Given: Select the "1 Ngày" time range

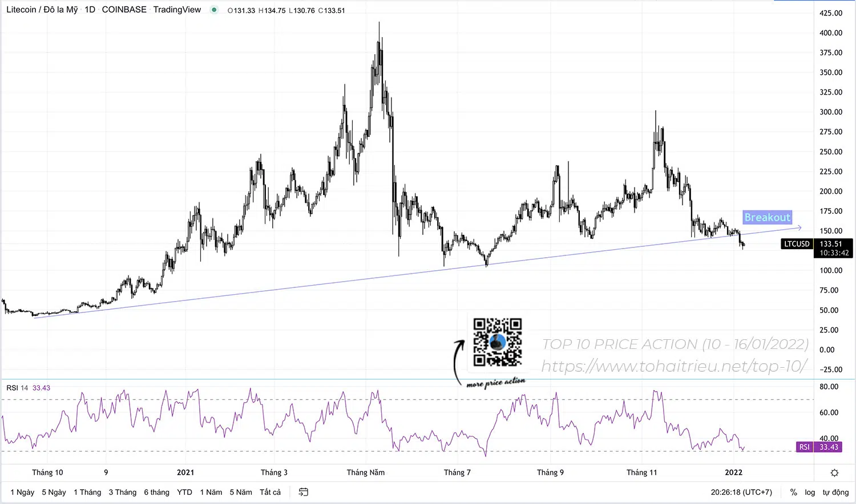Looking at the screenshot, I should pyautogui.click(x=22, y=492).
